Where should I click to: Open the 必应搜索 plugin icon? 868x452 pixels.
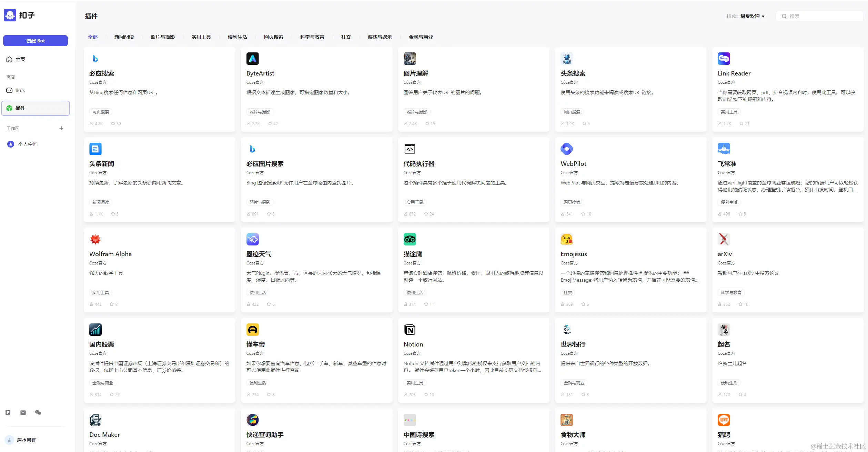click(95, 59)
